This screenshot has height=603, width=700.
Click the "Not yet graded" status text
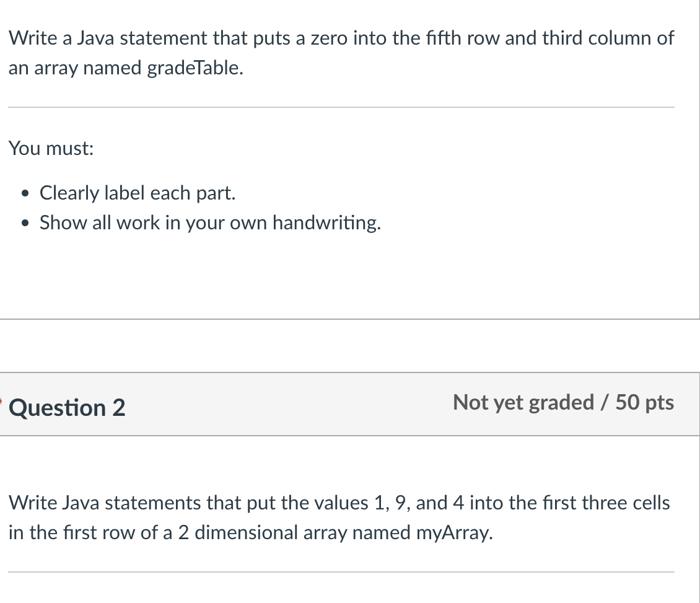pos(523,402)
